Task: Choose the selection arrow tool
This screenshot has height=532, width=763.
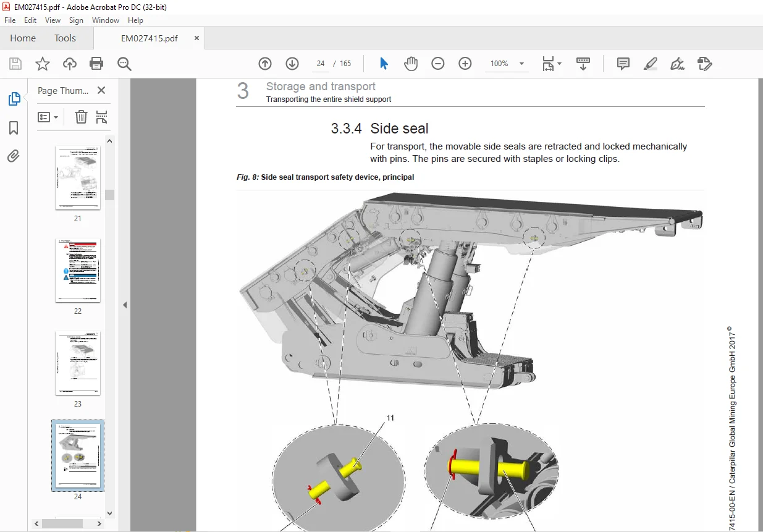Action: pos(384,64)
